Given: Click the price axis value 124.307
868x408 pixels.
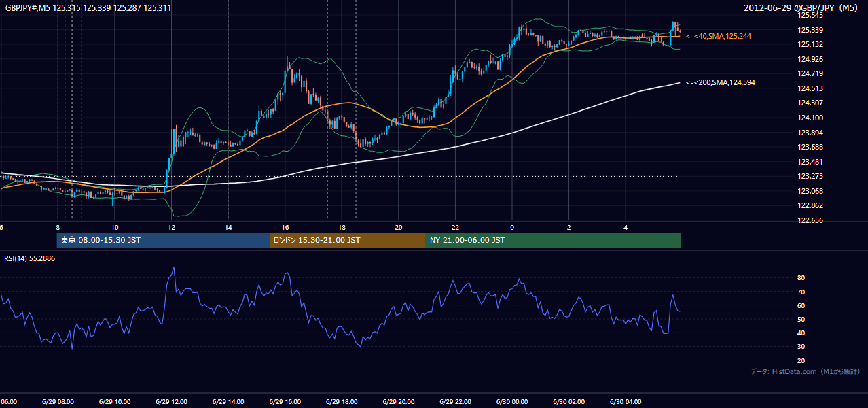Looking at the screenshot, I should [x=811, y=103].
